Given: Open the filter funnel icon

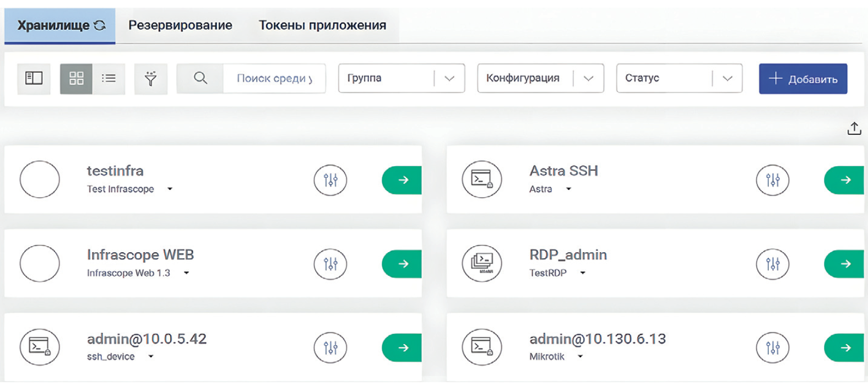Looking at the screenshot, I should (x=150, y=78).
